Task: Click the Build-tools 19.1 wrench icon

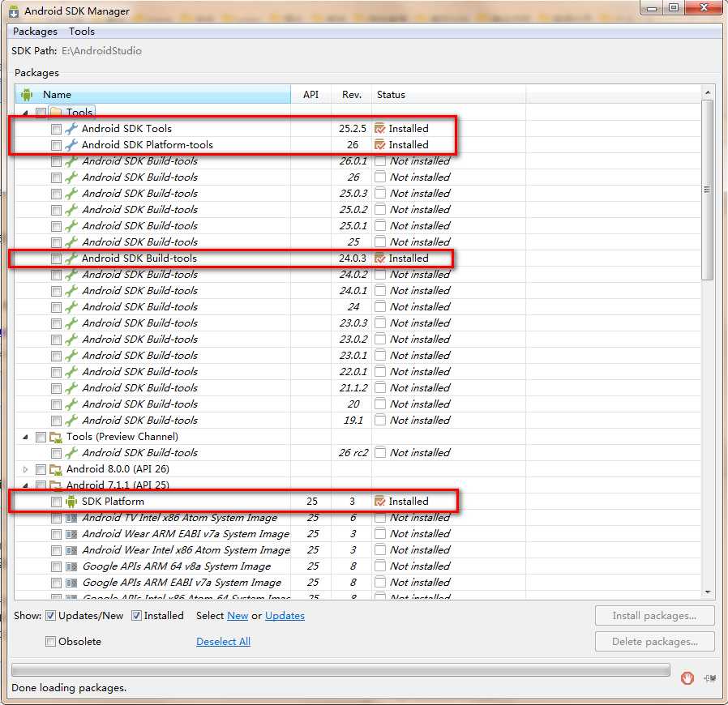Action: pyautogui.click(x=71, y=421)
